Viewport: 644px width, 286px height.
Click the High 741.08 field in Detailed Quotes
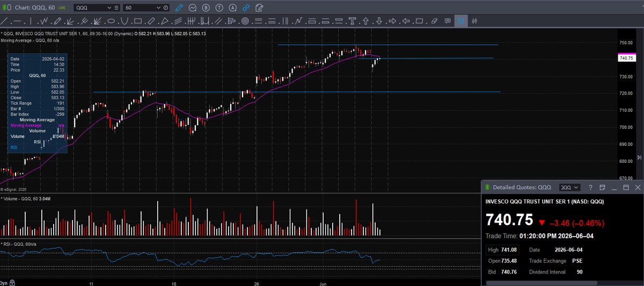coord(502,250)
